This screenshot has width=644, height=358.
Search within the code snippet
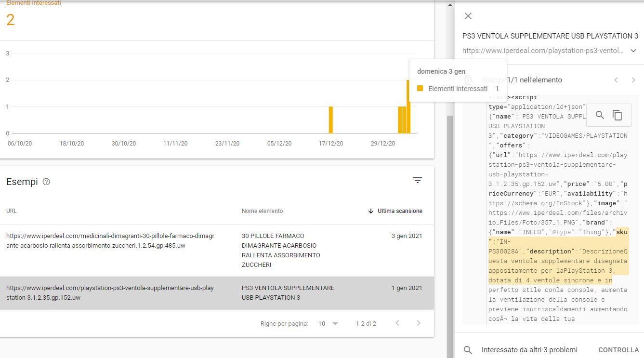[x=600, y=115]
